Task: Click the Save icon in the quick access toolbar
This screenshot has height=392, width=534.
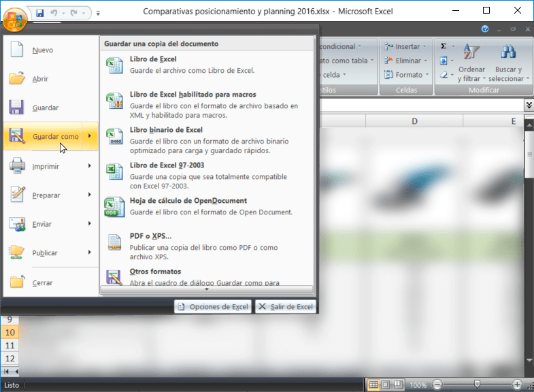Action: 40,13
